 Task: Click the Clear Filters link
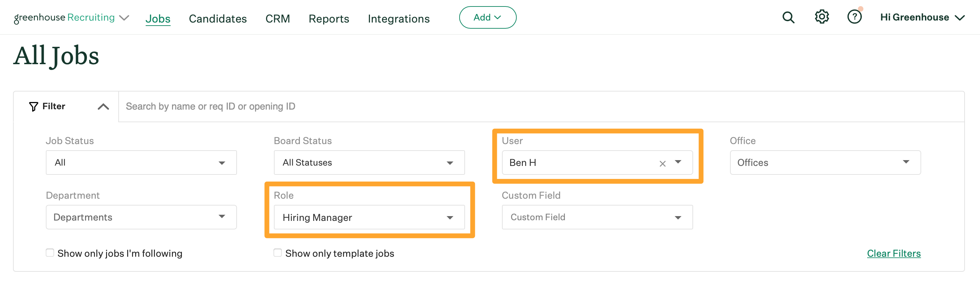893,253
